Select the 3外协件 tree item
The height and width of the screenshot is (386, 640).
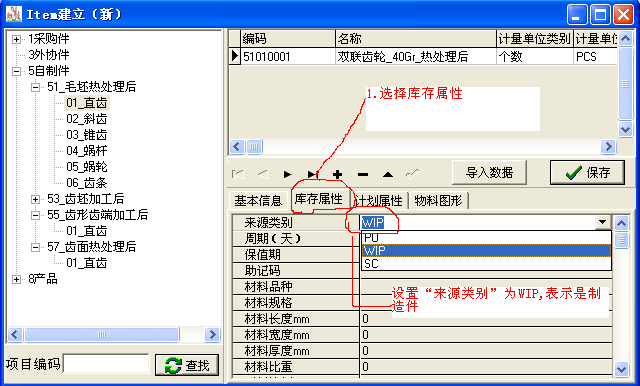click(x=49, y=55)
